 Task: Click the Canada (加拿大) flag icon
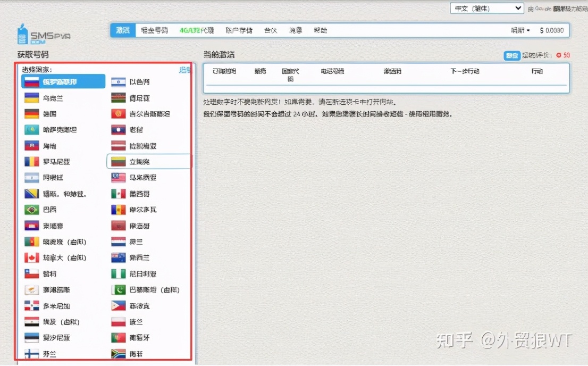coord(31,257)
